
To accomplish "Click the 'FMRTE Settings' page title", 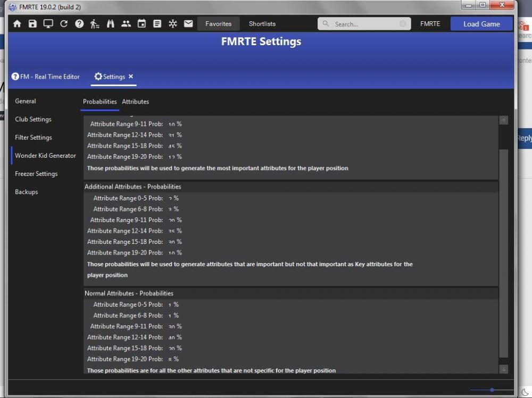I will 261,41.
